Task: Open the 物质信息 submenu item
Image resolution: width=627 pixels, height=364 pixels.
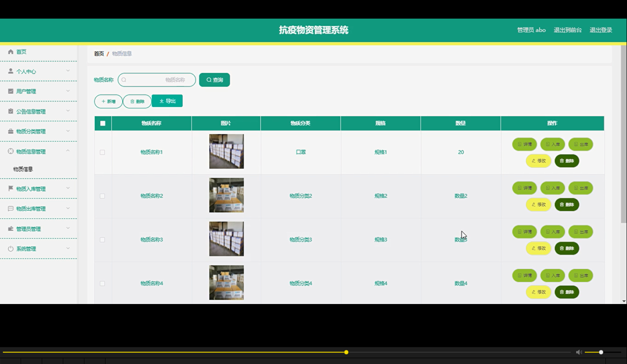Action: (x=23, y=169)
